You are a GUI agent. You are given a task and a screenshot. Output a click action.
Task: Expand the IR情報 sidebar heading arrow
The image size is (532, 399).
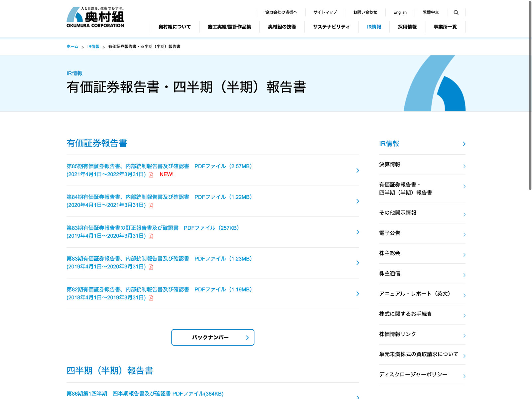[x=464, y=144]
